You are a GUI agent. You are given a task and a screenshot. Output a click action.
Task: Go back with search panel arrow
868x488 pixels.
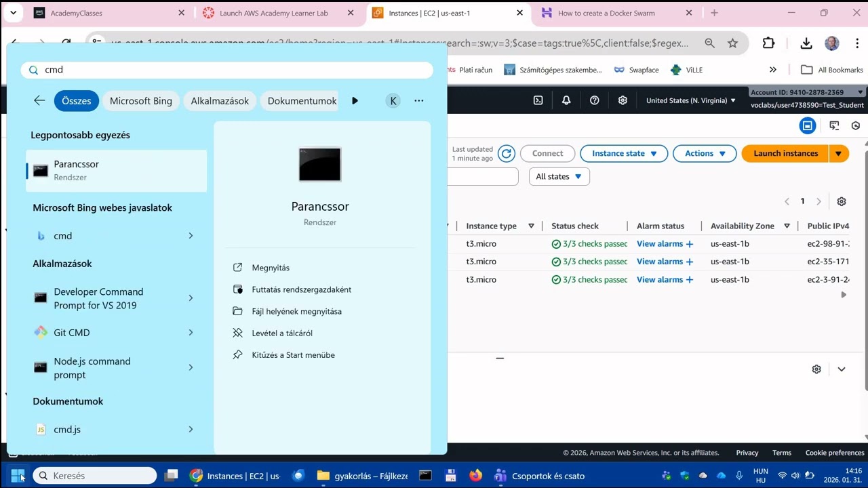pyautogui.click(x=39, y=101)
